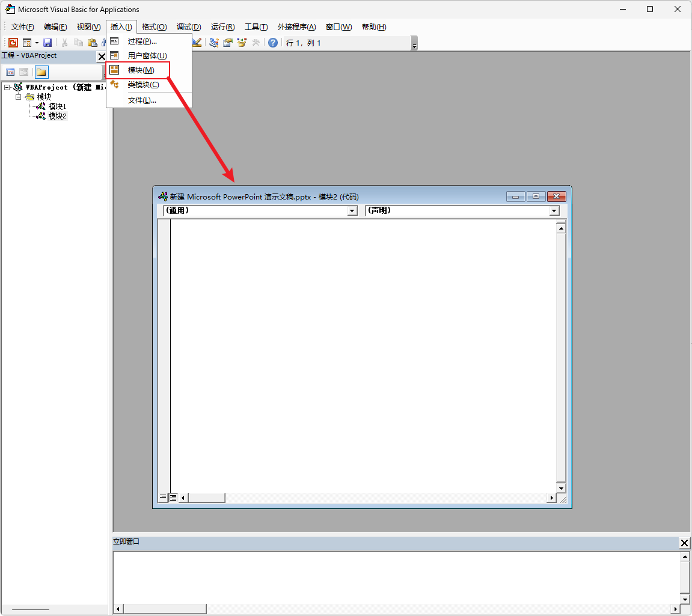Open the 编辑(E) menu
Viewport: 692px width, 616px height.
coord(55,27)
